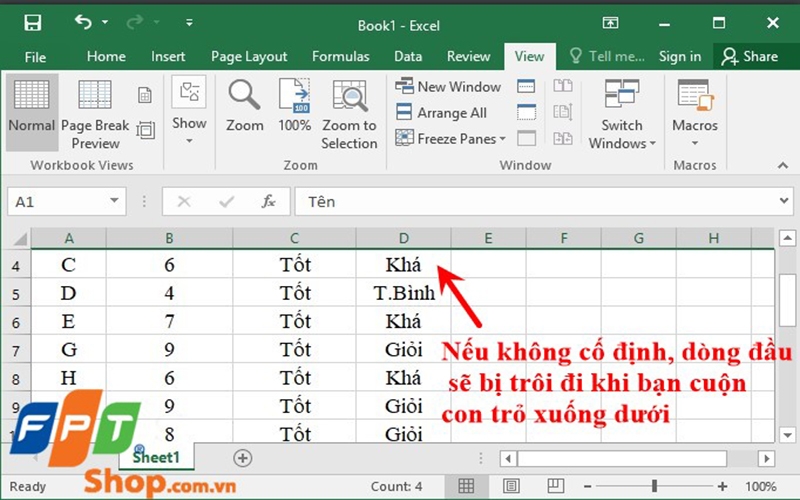This screenshot has width=800, height=500.
Task: Click the Hide window icon
Action: click(x=526, y=112)
